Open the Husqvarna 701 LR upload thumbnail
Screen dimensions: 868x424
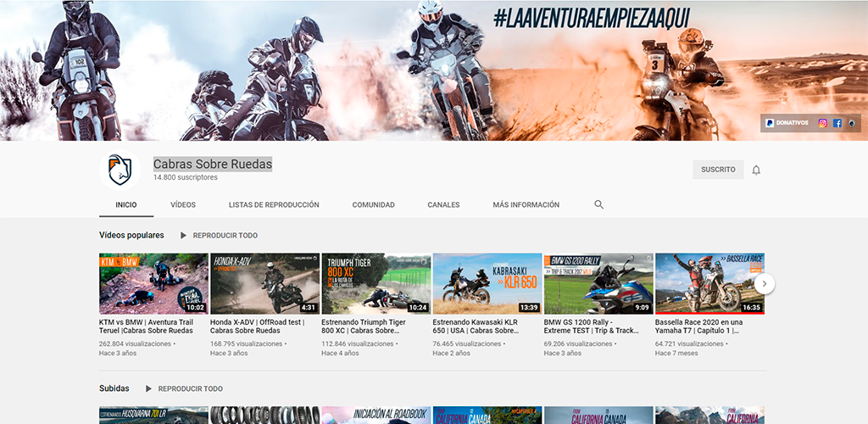click(154, 416)
